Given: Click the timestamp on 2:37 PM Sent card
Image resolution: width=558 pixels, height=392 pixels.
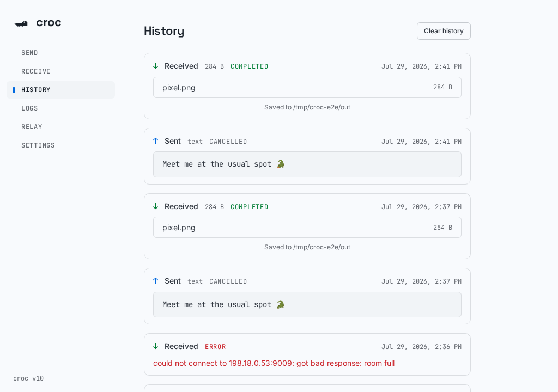Looking at the screenshot, I should pos(421,281).
